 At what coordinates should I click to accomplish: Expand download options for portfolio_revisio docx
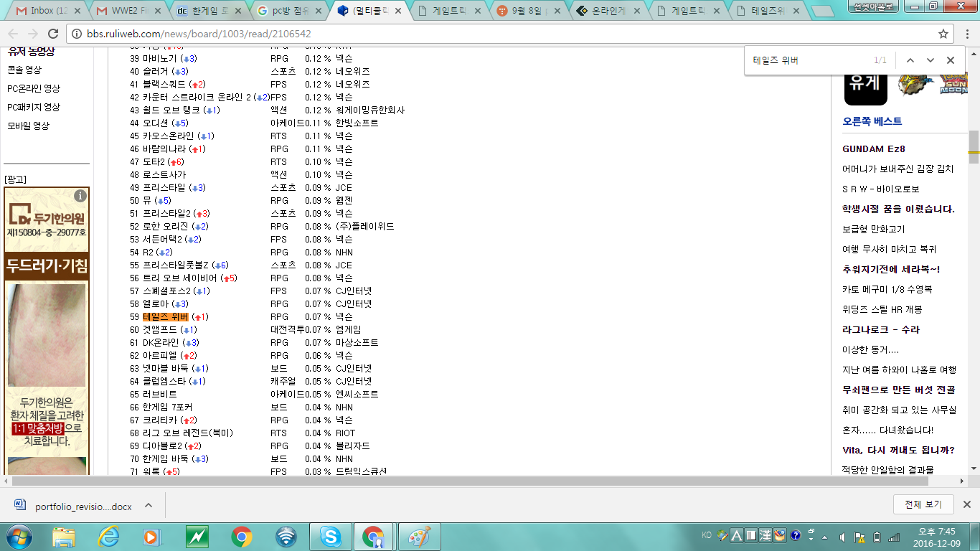(149, 505)
